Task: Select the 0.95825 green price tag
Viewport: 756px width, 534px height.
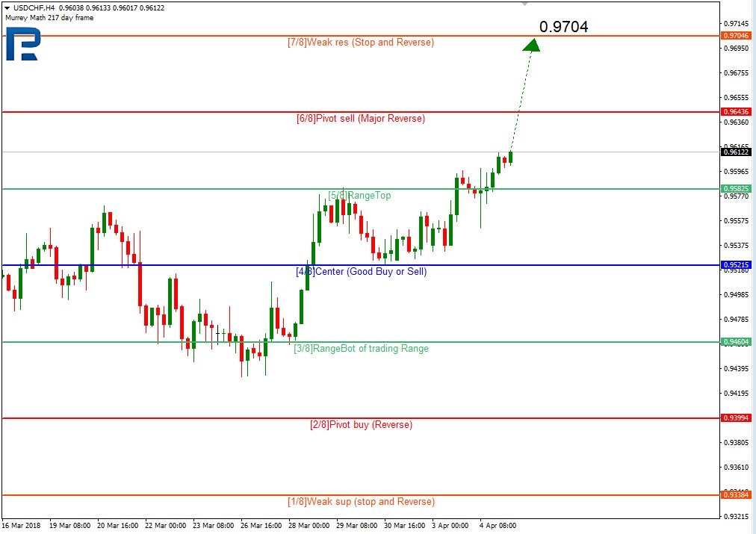Action: tap(736, 188)
